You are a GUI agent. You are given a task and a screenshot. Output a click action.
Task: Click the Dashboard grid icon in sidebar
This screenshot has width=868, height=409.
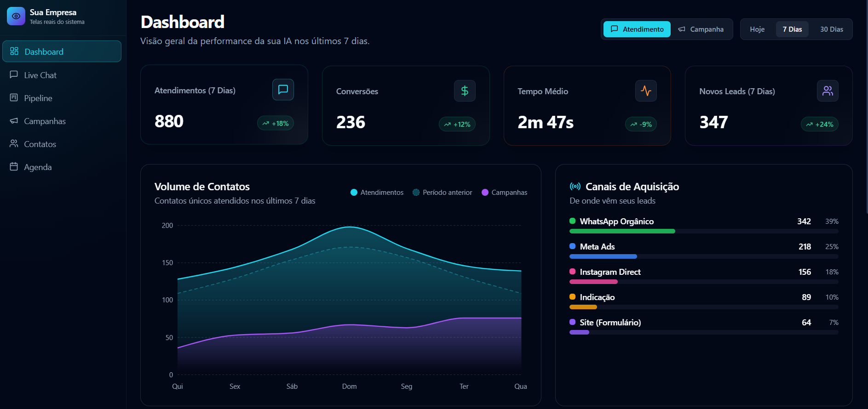pyautogui.click(x=14, y=51)
